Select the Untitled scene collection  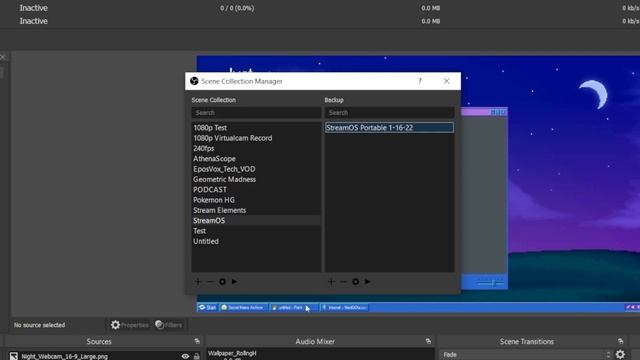coord(256,241)
